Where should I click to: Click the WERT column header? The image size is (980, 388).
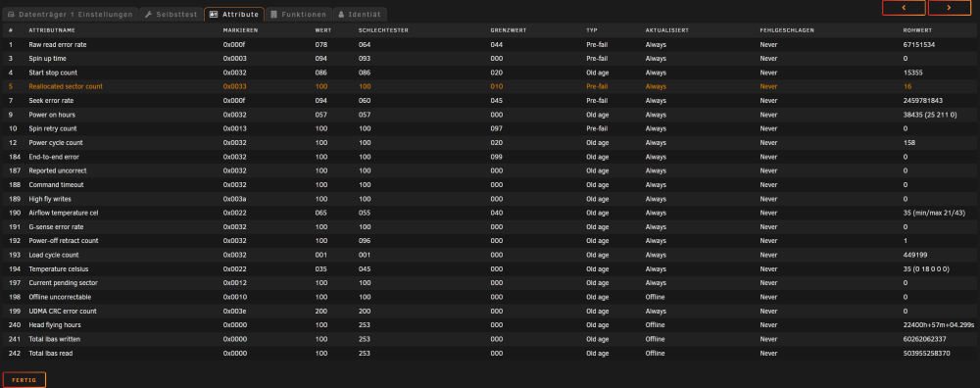(323, 30)
